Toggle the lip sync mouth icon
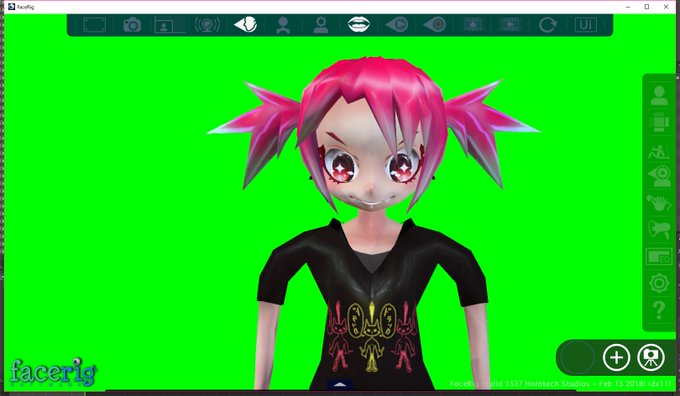The width and height of the screenshot is (680, 396). (x=359, y=24)
